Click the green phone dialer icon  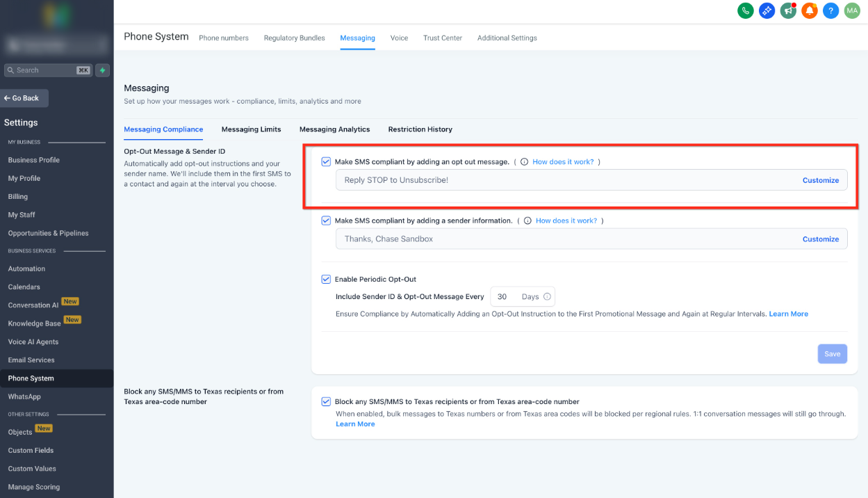pyautogui.click(x=746, y=10)
